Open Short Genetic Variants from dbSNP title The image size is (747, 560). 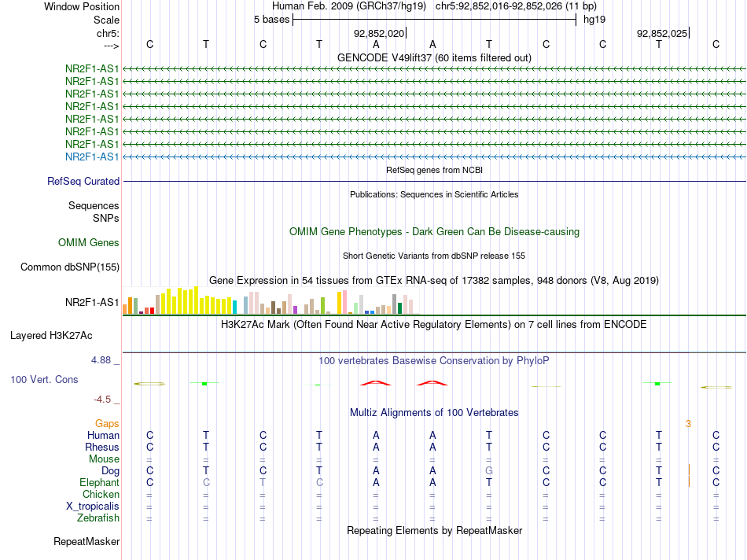pyautogui.click(x=434, y=256)
